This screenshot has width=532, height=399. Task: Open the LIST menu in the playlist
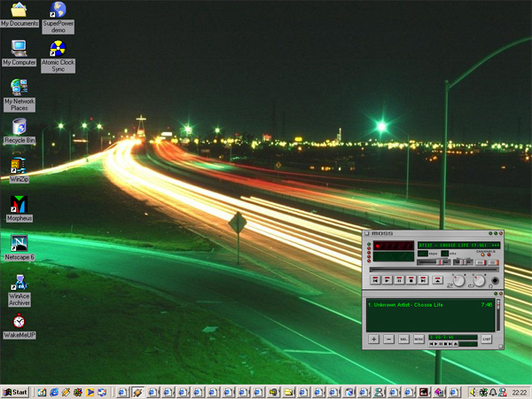coord(486,339)
